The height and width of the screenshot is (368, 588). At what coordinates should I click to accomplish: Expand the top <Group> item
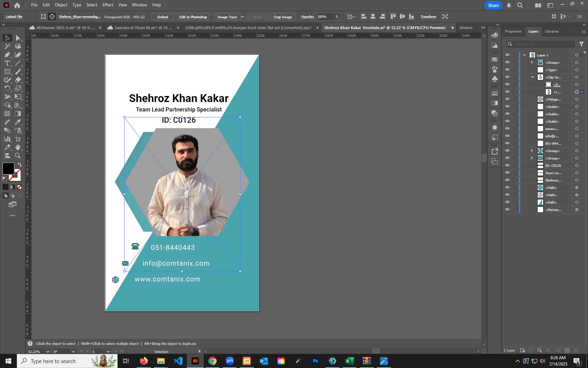532,62
